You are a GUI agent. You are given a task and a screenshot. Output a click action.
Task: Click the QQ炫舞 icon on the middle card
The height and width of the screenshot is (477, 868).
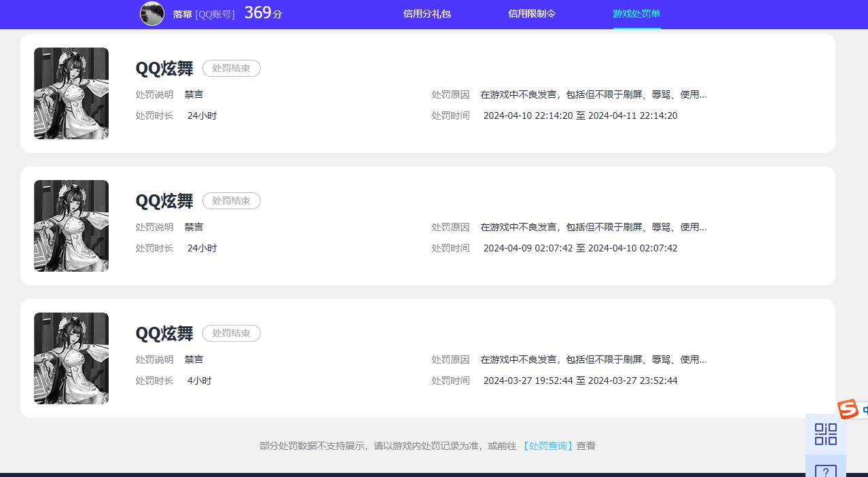[71, 226]
